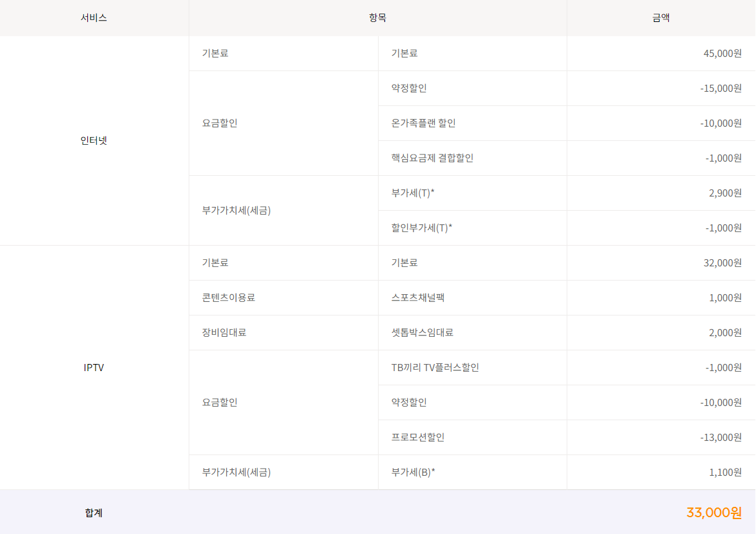Screen dimensions: 756x534
Task: Select the 셋톱박스임대료 item
Action: pyautogui.click(x=422, y=332)
